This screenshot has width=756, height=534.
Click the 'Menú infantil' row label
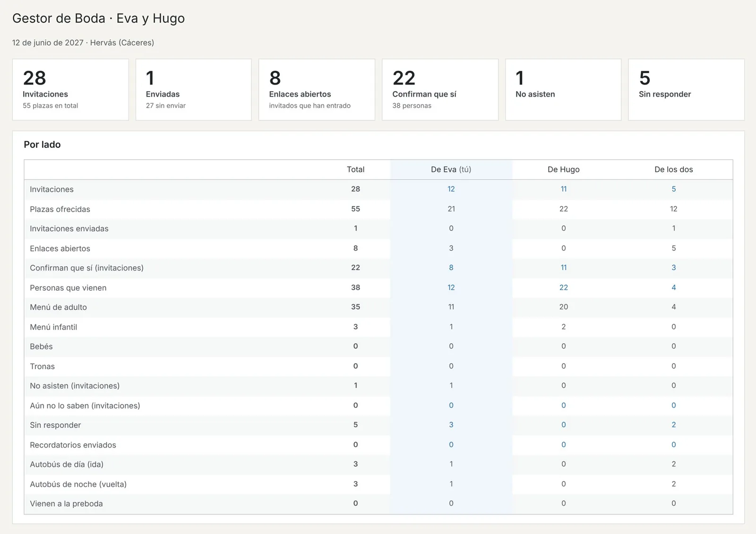[53, 327]
